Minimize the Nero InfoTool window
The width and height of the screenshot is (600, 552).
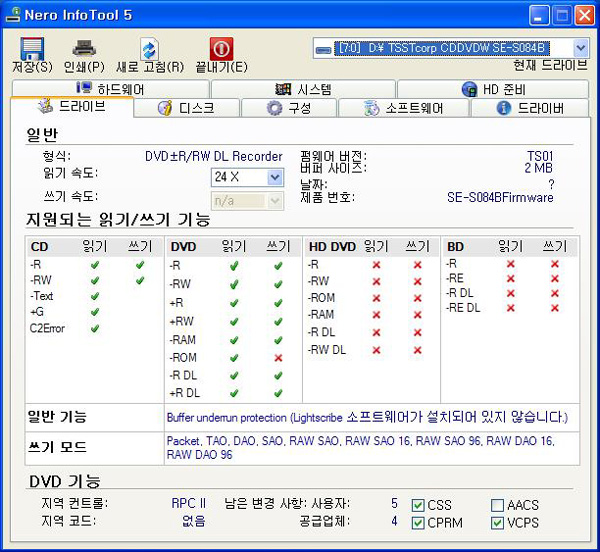tap(539, 16)
